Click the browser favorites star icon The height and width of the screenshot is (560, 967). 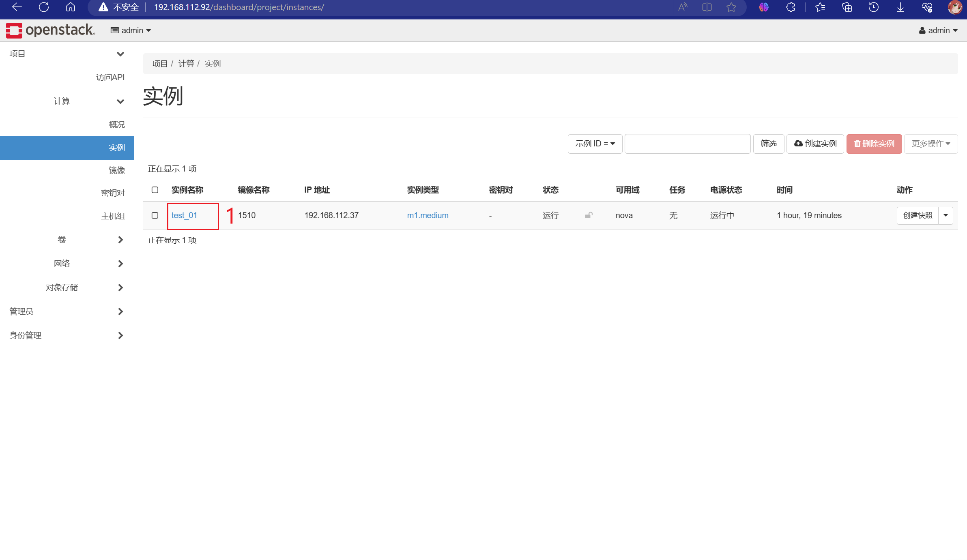[731, 7]
